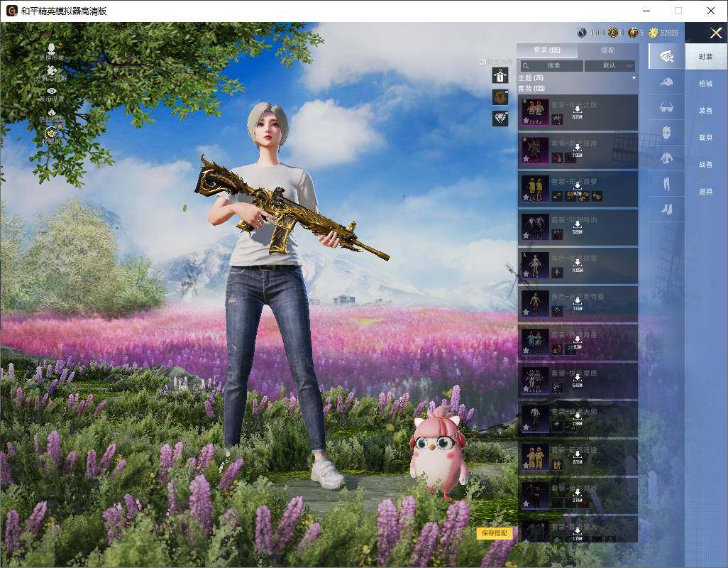Download the 阳光菠萝 outfit (9.2M)
This screenshot has height=568, width=728.
577,189
